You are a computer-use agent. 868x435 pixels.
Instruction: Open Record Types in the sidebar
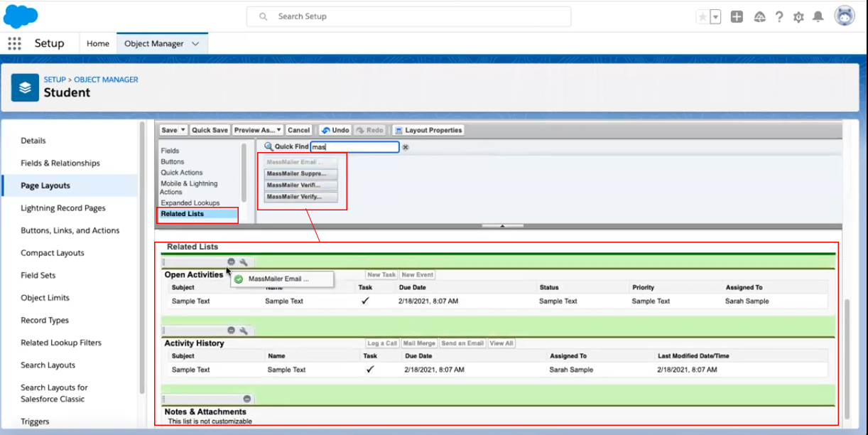pos(46,320)
